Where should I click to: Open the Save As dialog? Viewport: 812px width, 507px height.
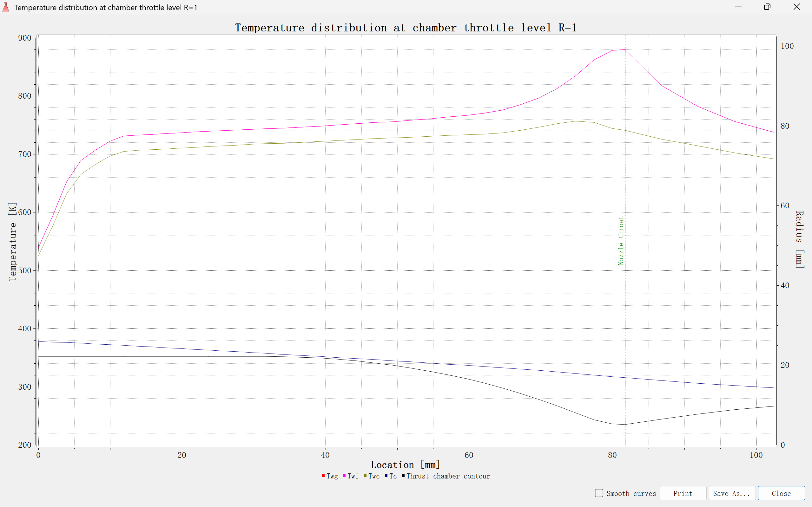tap(732, 493)
